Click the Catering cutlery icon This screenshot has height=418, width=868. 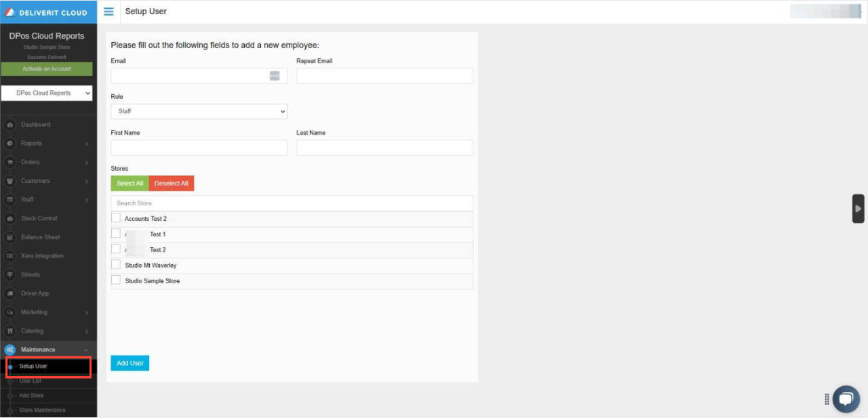(x=9, y=331)
